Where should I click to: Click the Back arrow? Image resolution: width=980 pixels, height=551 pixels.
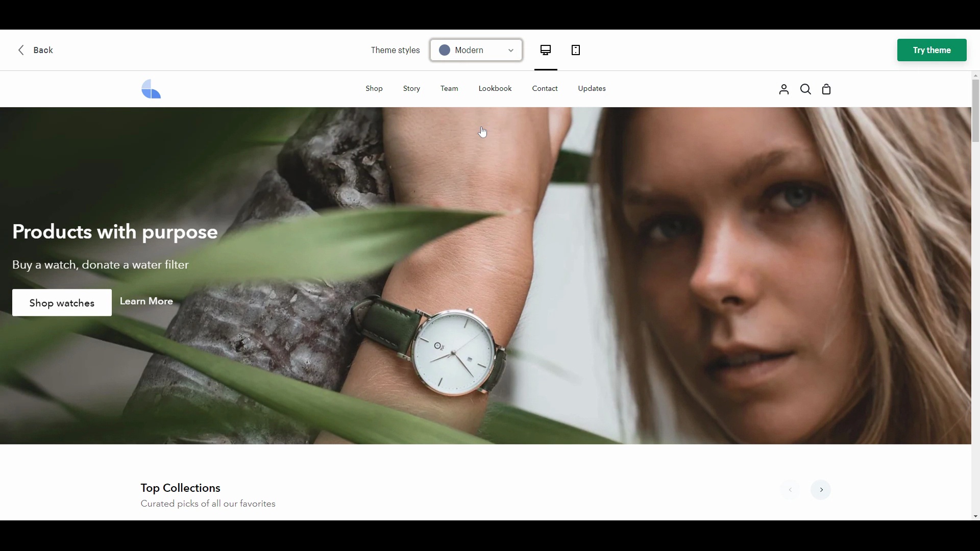click(21, 50)
